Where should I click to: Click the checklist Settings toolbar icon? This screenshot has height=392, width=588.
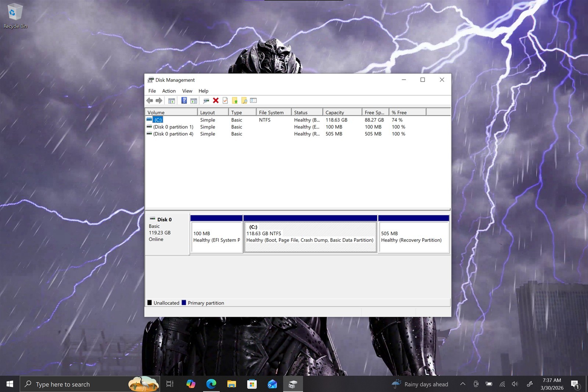254,101
